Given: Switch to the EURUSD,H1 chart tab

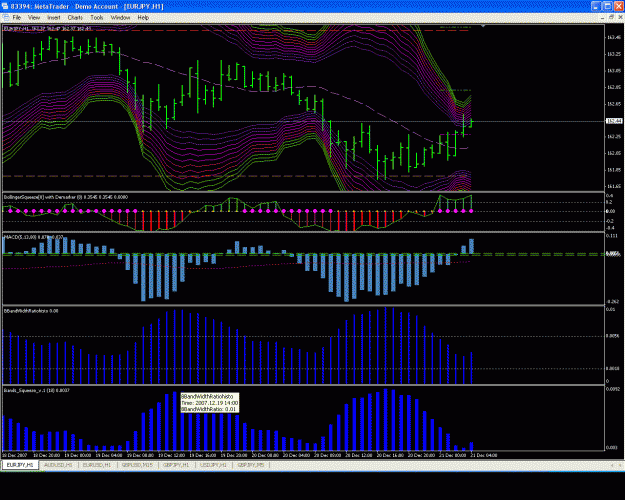Looking at the screenshot, I should pyautogui.click(x=97, y=465).
